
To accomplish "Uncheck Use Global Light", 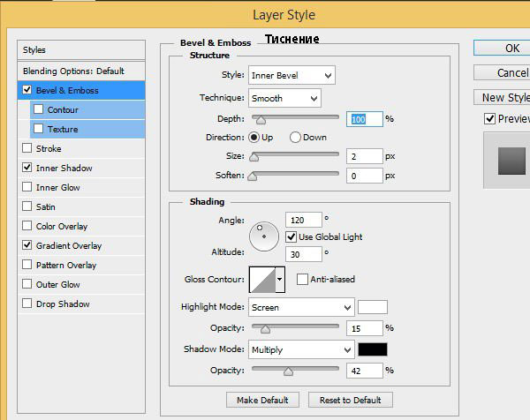I will [x=291, y=236].
